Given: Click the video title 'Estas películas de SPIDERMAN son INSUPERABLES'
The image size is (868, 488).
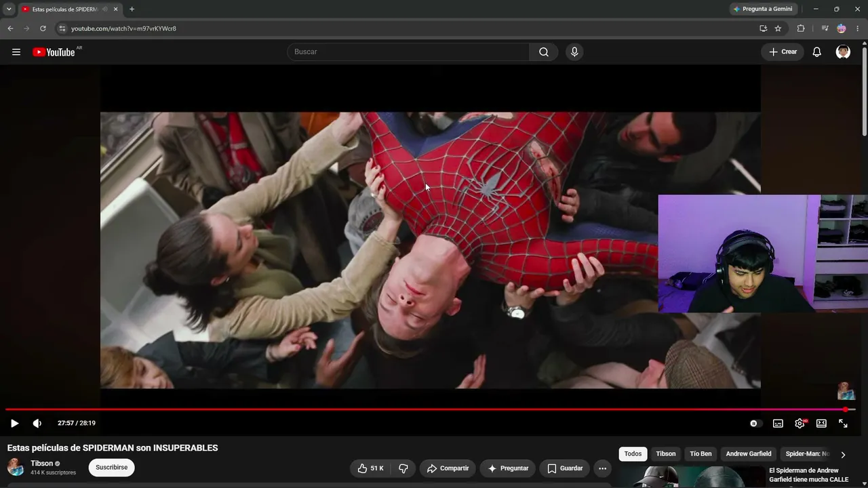Looking at the screenshot, I should click(x=113, y=448).
